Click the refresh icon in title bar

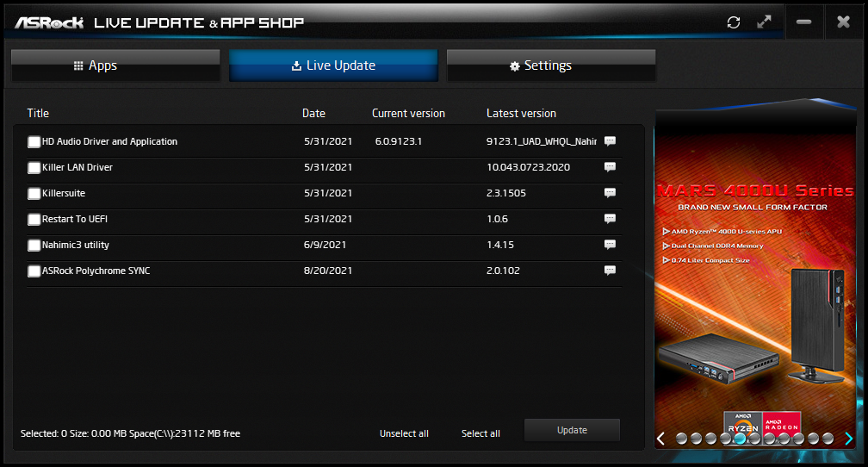734,22
